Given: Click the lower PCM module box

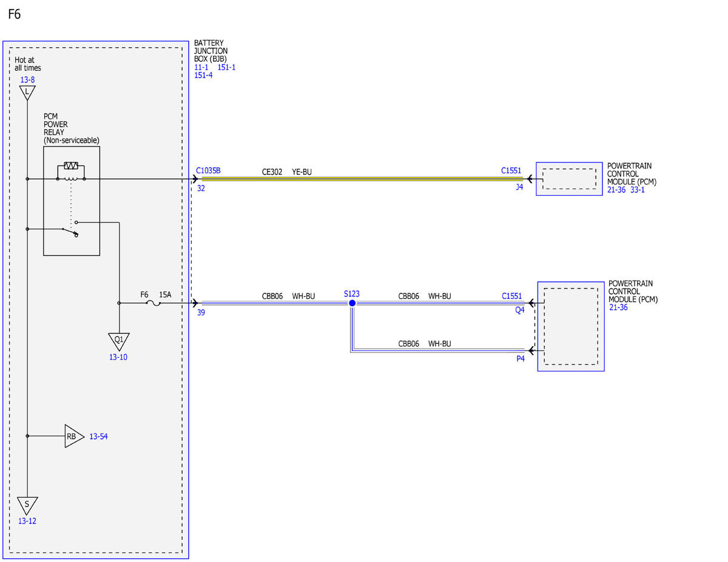Looking at the screenshot, I should point(571,326).
